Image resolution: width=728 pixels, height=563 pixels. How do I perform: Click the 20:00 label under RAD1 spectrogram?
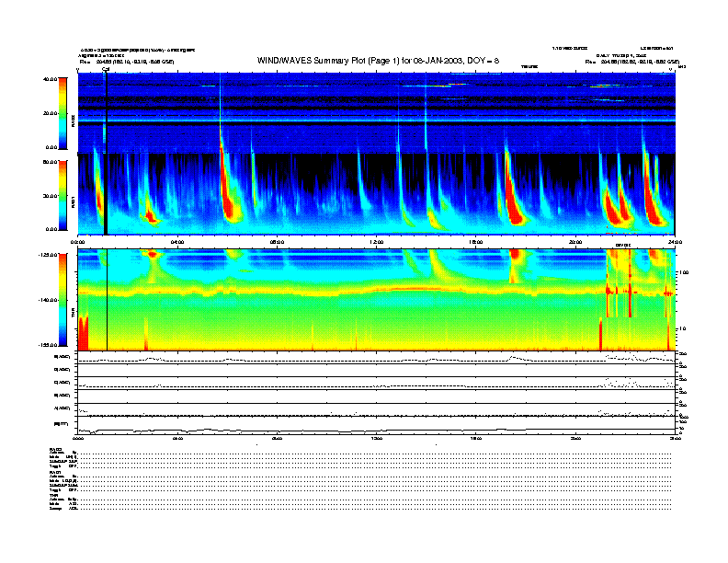coord(575,242)
